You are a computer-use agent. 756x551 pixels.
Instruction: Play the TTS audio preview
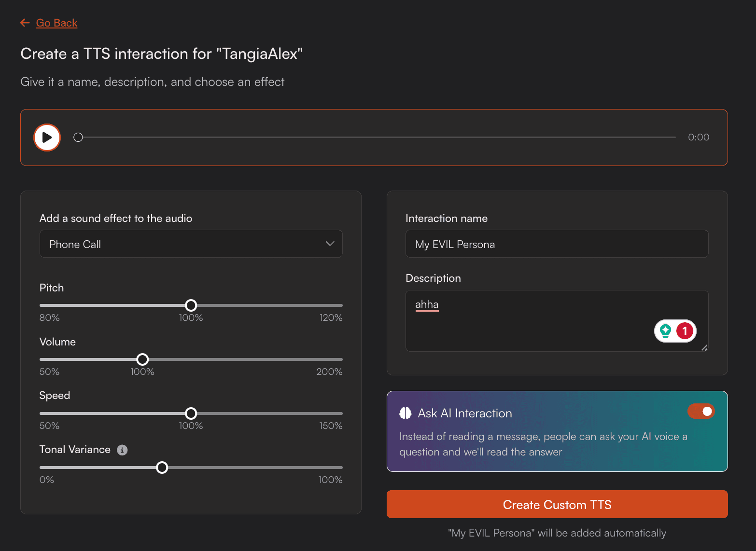[x=47, y=138]
